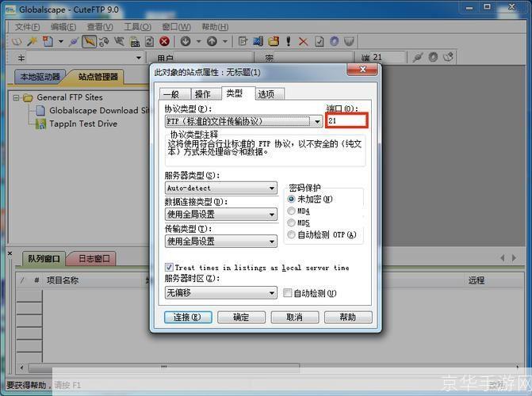Click quick connect bar add site icon

click(x=448, y=57)
